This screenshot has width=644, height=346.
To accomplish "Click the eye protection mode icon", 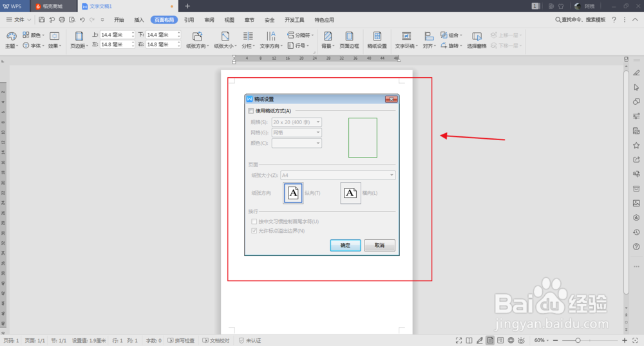I will [x=521, y=340].
